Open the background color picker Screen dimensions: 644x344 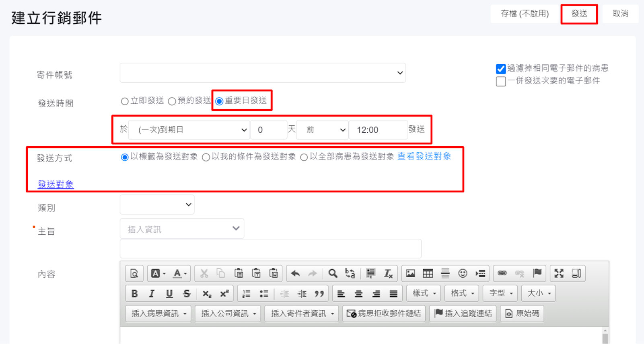(x=158, y=274)
